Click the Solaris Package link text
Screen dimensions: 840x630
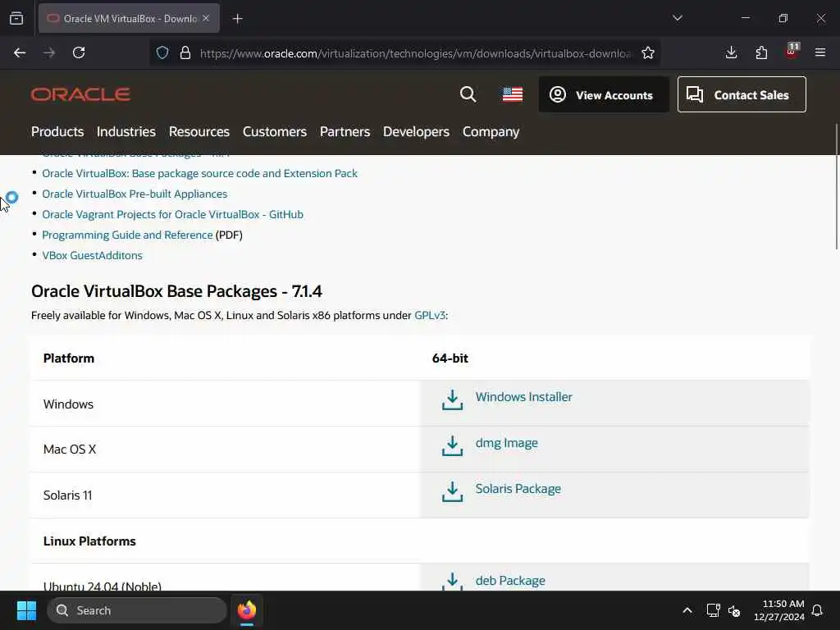click(x=518, y=489)
